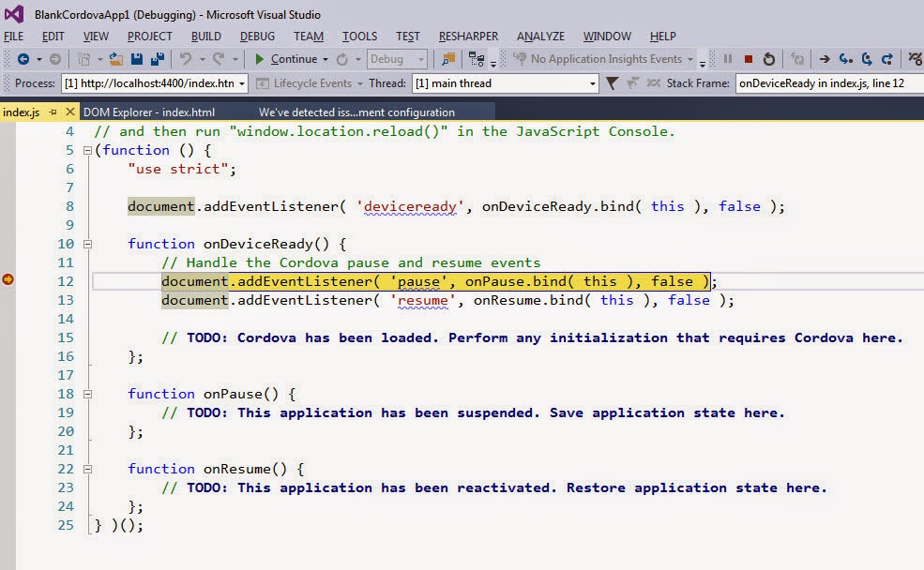Open the RESHARPER menu
Viewport: 924px width, 570px height.
468,37
